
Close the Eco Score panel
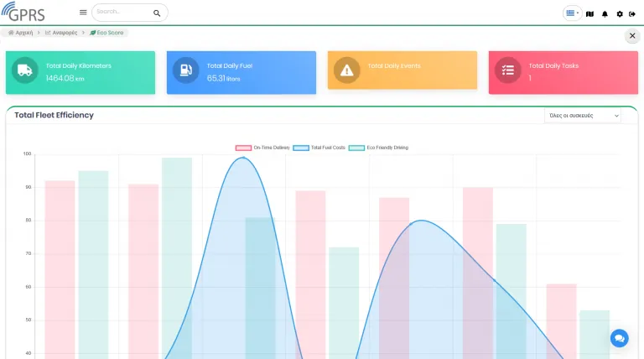pos(632,36)
